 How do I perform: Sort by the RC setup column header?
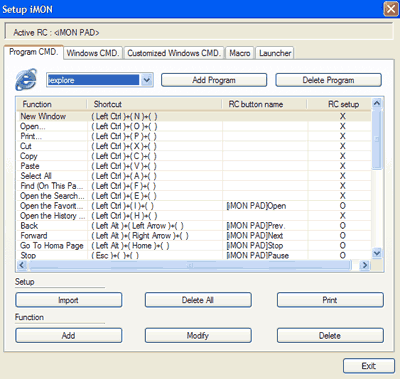coord(339,104)
